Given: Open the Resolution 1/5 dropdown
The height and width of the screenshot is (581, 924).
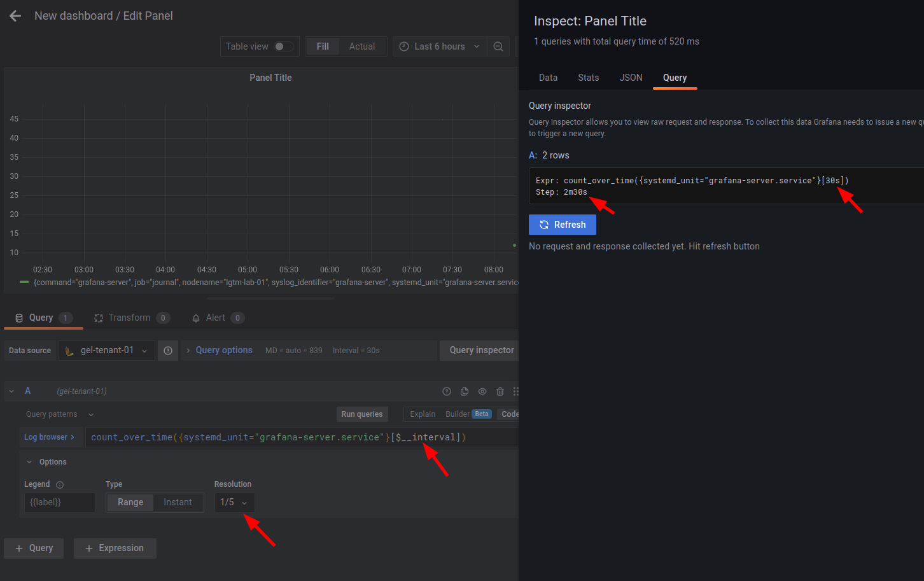Looking at the screenshot, I should coord(234,502).
